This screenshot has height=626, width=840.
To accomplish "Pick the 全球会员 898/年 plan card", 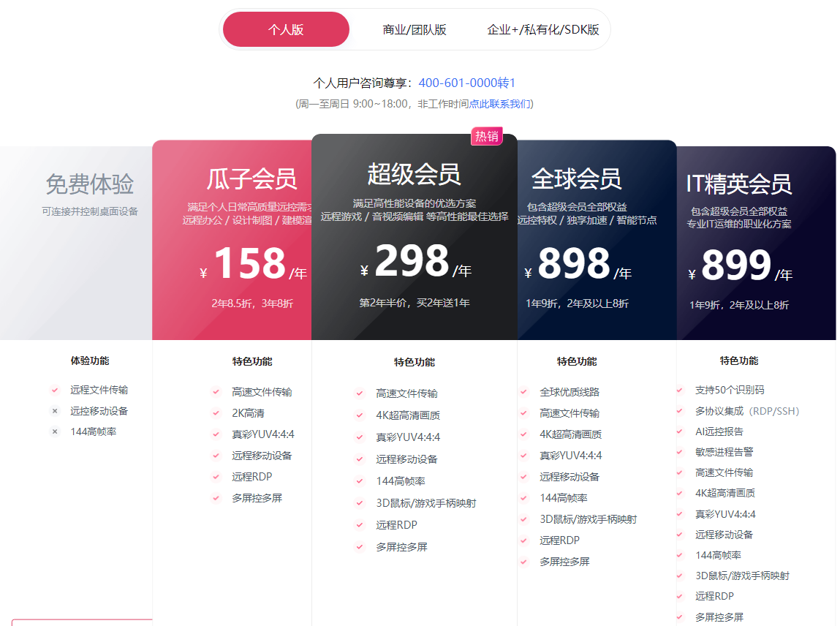I will 596,241.
